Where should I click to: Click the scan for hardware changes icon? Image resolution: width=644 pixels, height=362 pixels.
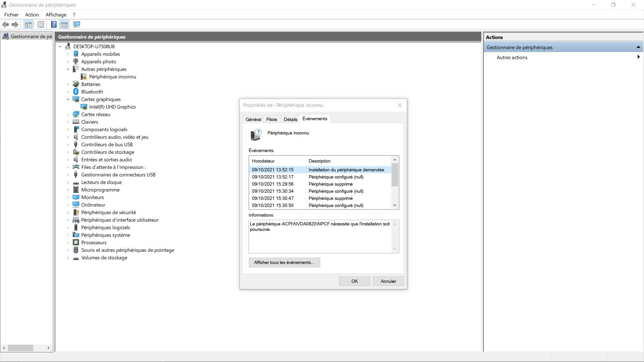77,24
